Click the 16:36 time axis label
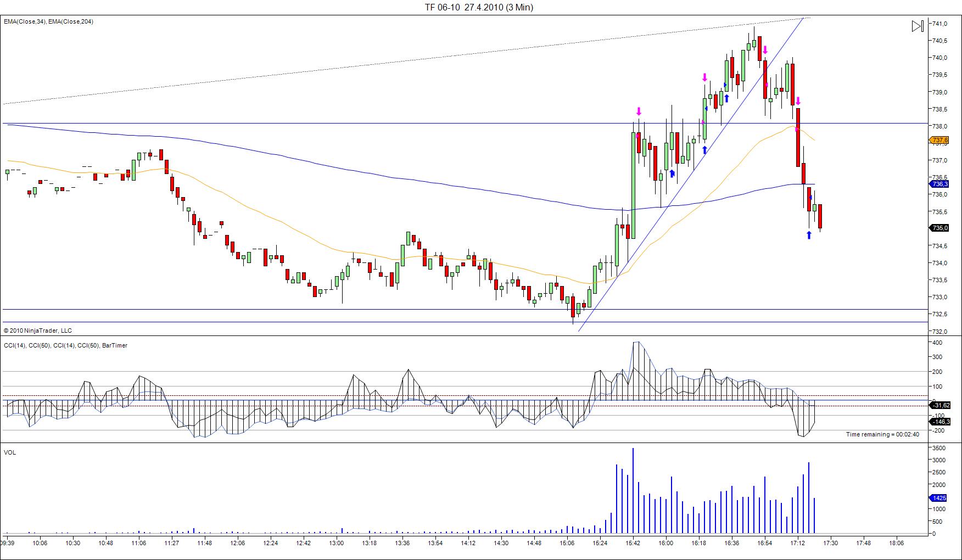The height and width of the screenshot is (560, 962). tap(732, 543)
